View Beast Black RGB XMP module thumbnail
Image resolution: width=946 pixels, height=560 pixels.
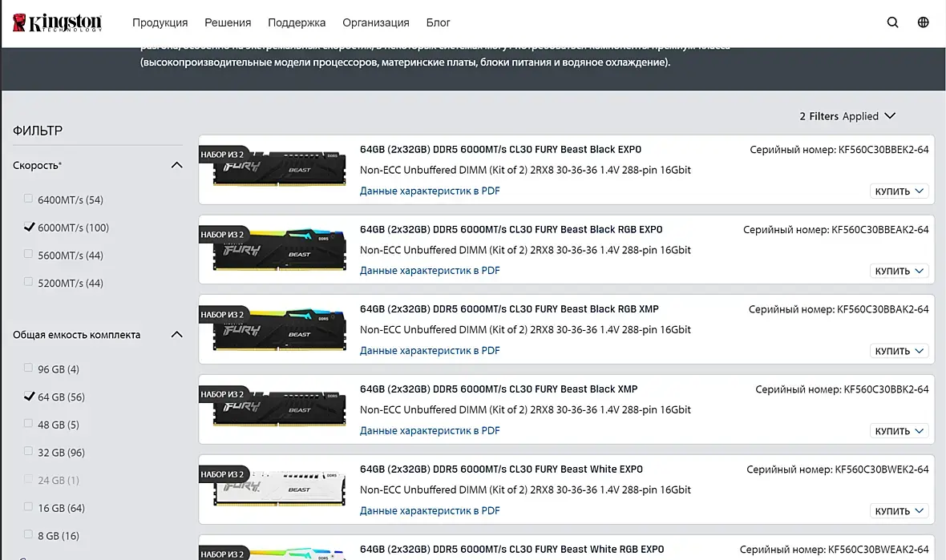point(279,330)
